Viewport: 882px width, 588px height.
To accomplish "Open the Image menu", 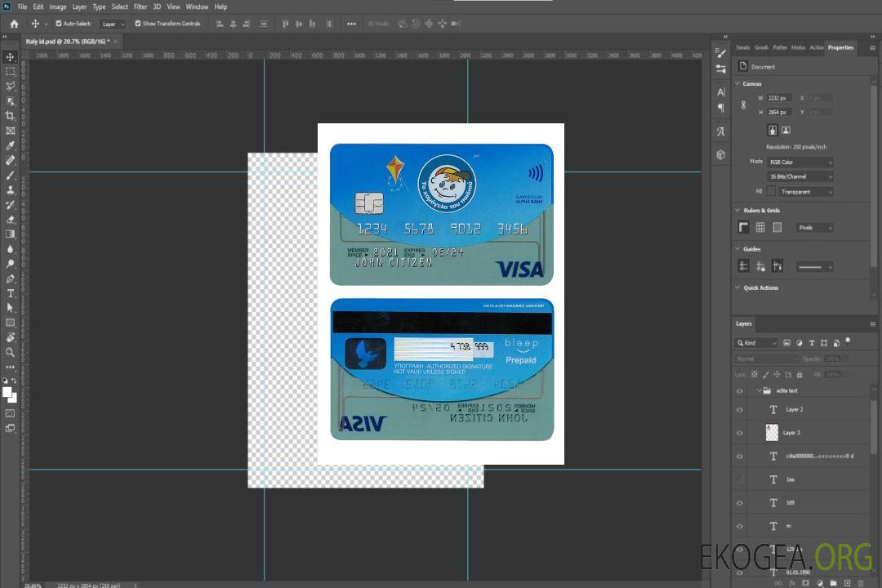I will tap(58, 7).
